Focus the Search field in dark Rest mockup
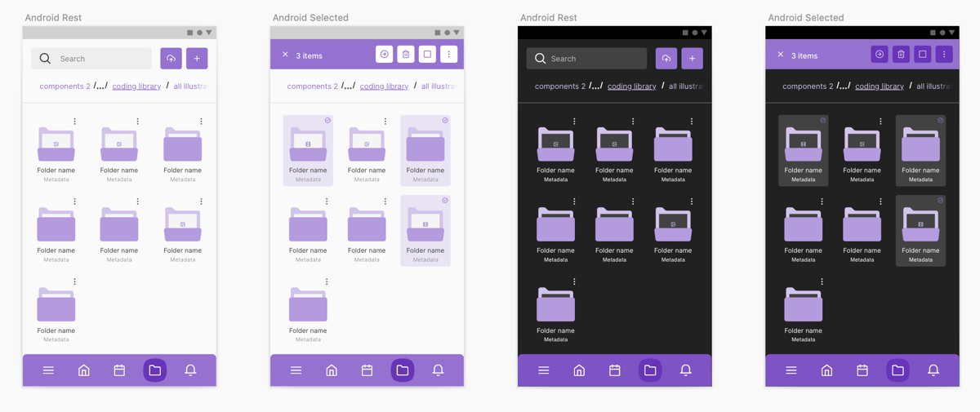The image size is (980, 412). coord(586,59)
